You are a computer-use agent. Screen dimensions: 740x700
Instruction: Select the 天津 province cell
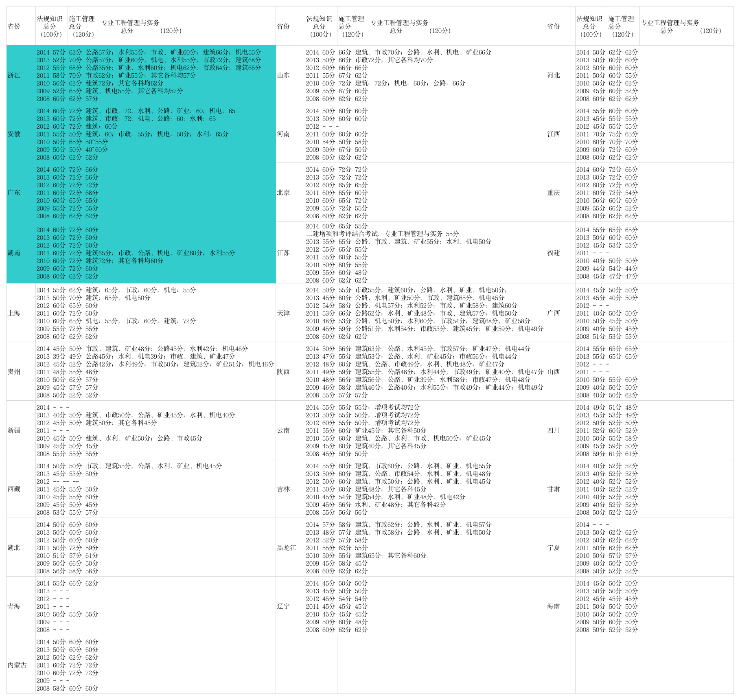[x=290, y=313]
